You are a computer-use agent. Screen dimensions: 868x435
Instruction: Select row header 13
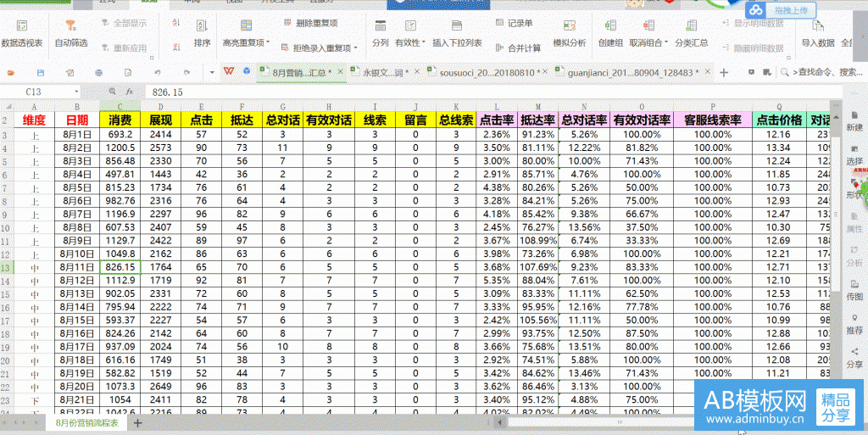tap(7, 268)
